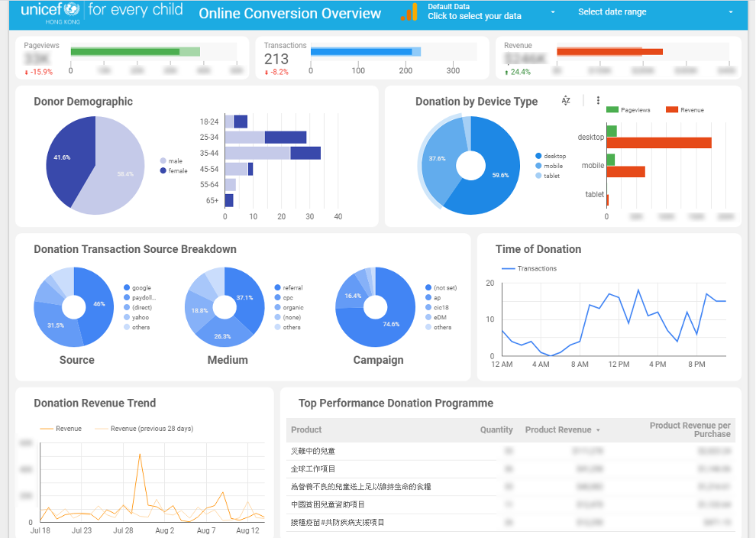Click the Revenue (previous 28 days) legend

(144, 429)
